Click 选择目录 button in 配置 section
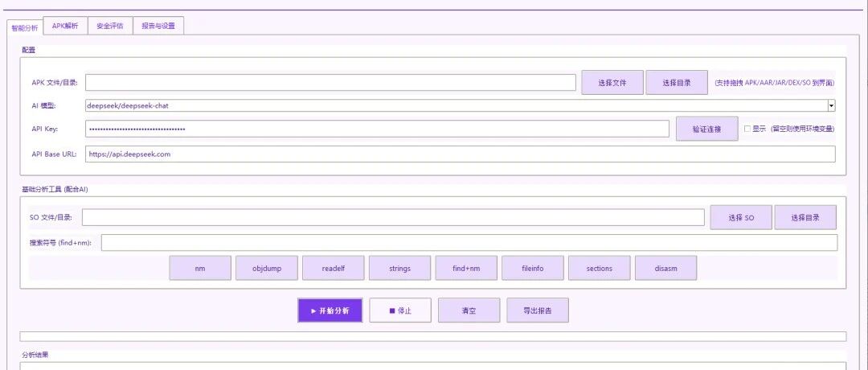The height and width of the screenshot is (370, 868). [677, 83]
